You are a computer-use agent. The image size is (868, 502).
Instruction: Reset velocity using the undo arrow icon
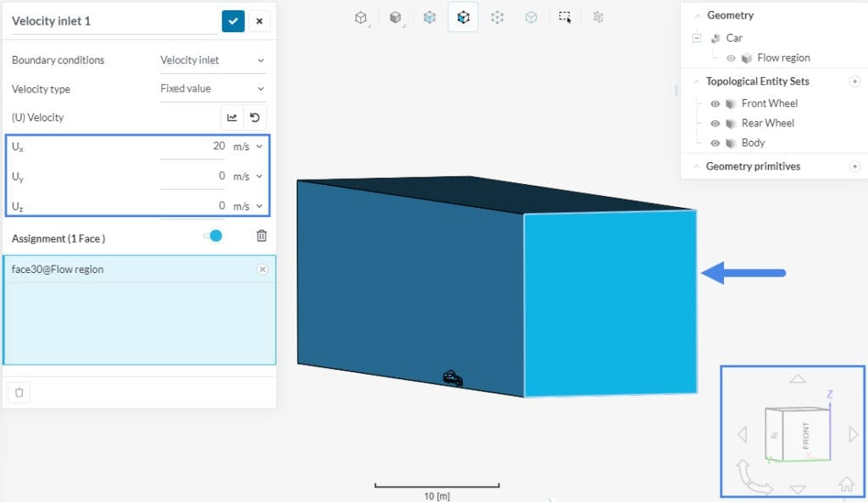click(254, 118)
